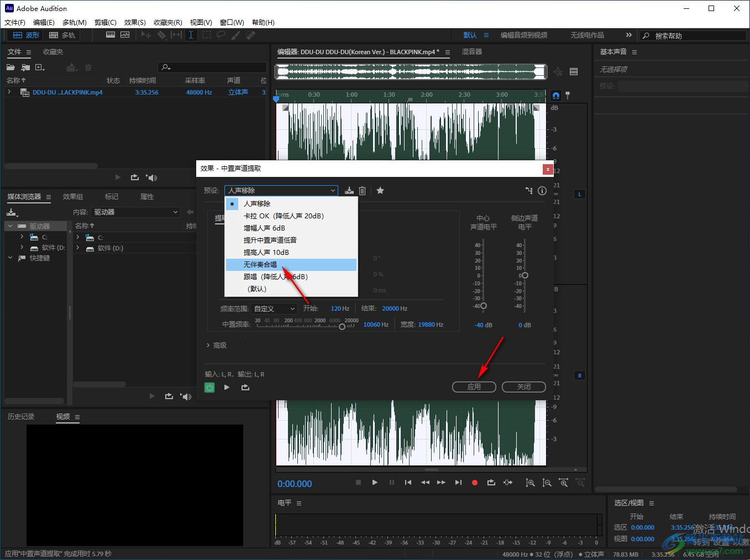
Task: Play preview in effect dialog
Action: pyautogui.click(x=227, y=388)
